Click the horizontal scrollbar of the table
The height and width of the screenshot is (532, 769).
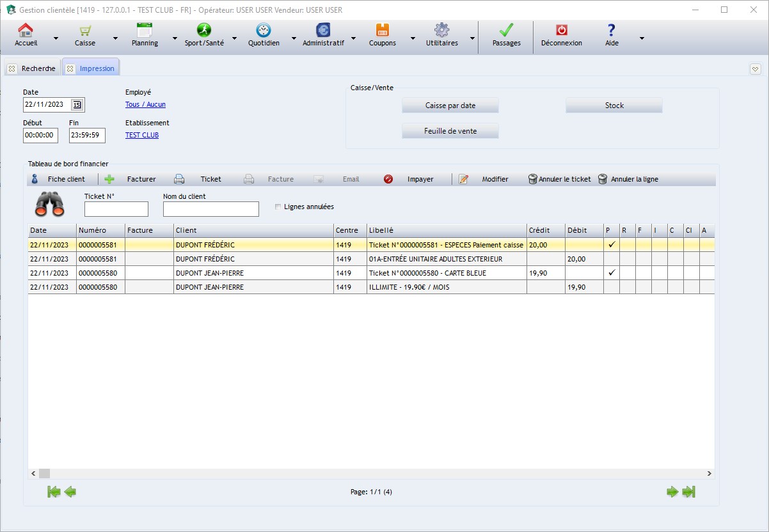pos(371,474)
